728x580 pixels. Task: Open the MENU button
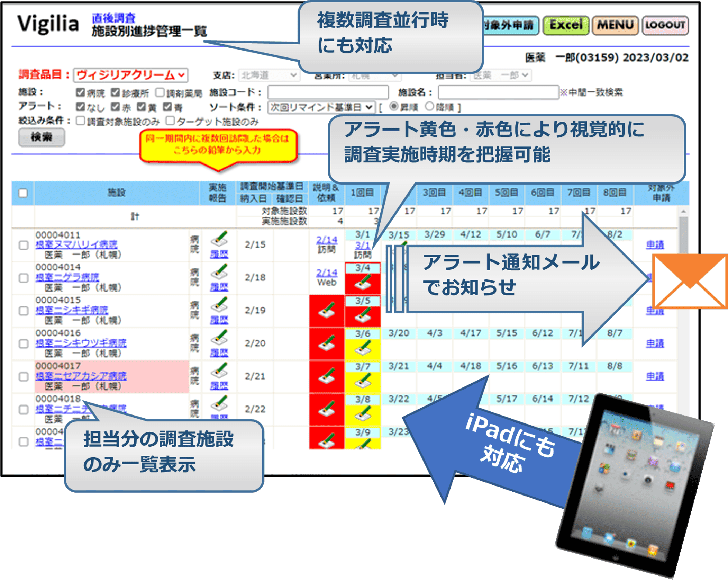click(615, 25)
